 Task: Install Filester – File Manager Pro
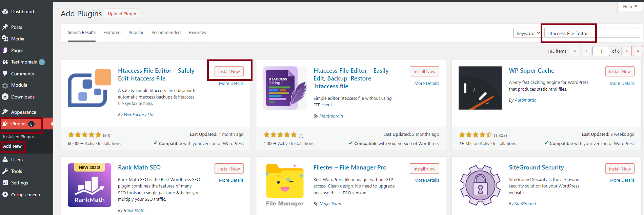click(x=424, y=169)
